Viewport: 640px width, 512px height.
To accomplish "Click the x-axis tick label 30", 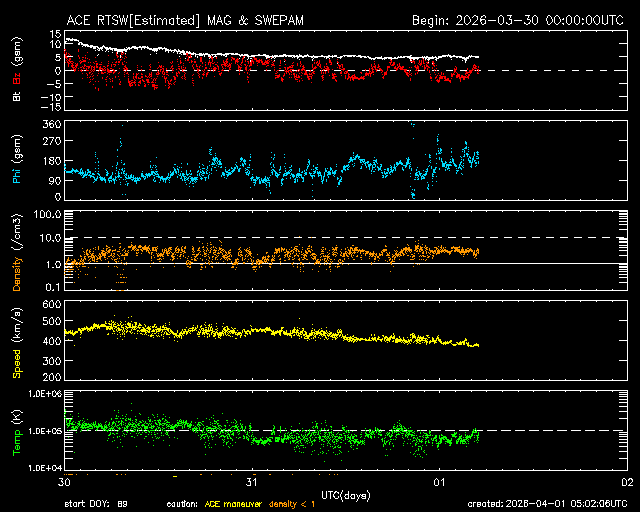I will pyautogui.click(x=65, y=482).
